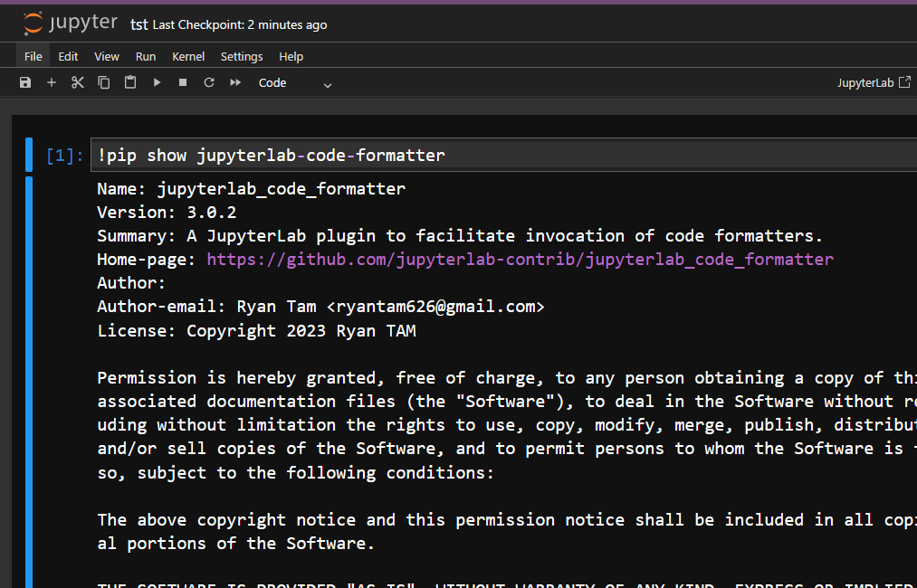Collapse the cell output via blue bar
The width and height of the screenshot is (917, 588).
pyautogui.click(x=29, y=383)
